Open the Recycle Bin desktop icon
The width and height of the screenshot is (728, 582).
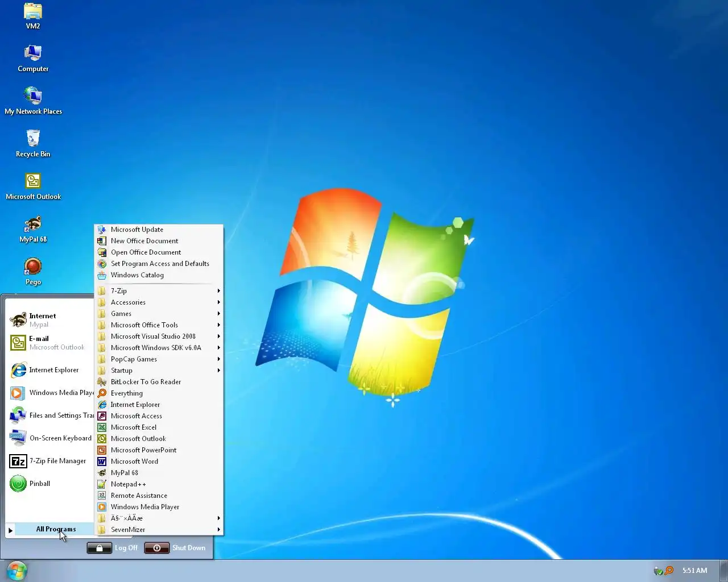point(33,144)
